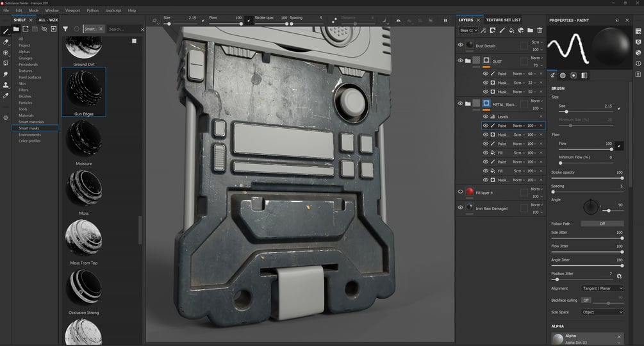
Task: Open the Alignment Tangent | Planar dropdown
Action: click(x=602, y=288)
